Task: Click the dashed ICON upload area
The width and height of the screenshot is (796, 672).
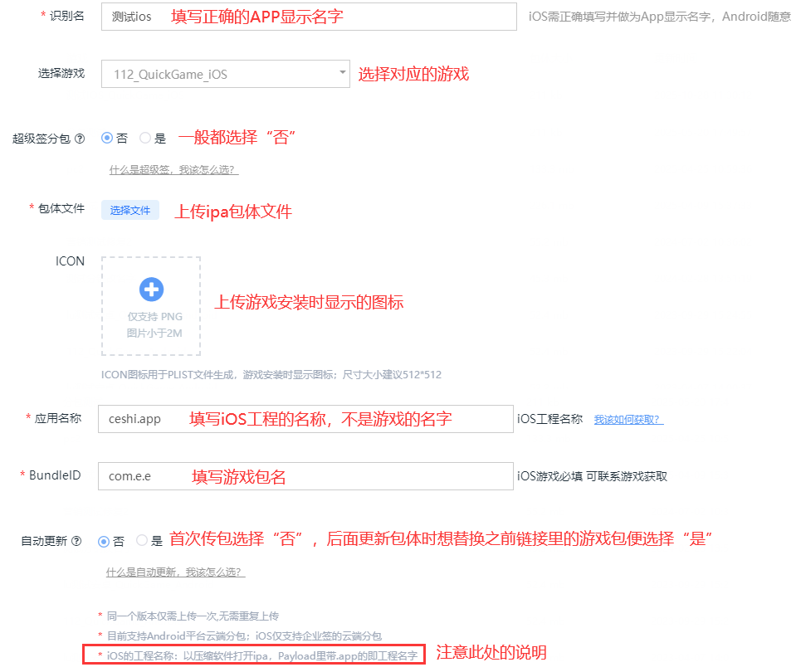Action: (x=151, y=306)
